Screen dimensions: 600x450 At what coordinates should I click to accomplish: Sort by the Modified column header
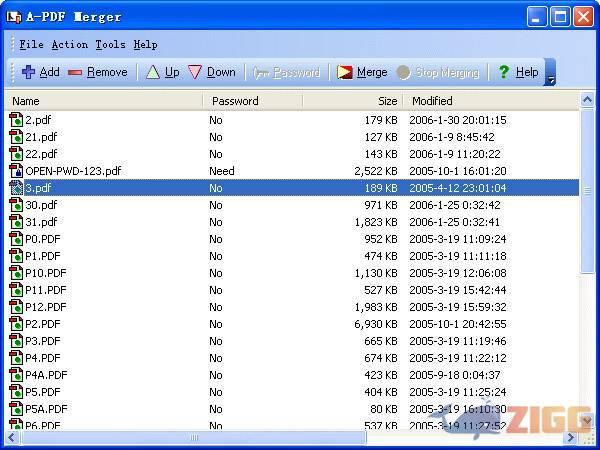point(491,101)
